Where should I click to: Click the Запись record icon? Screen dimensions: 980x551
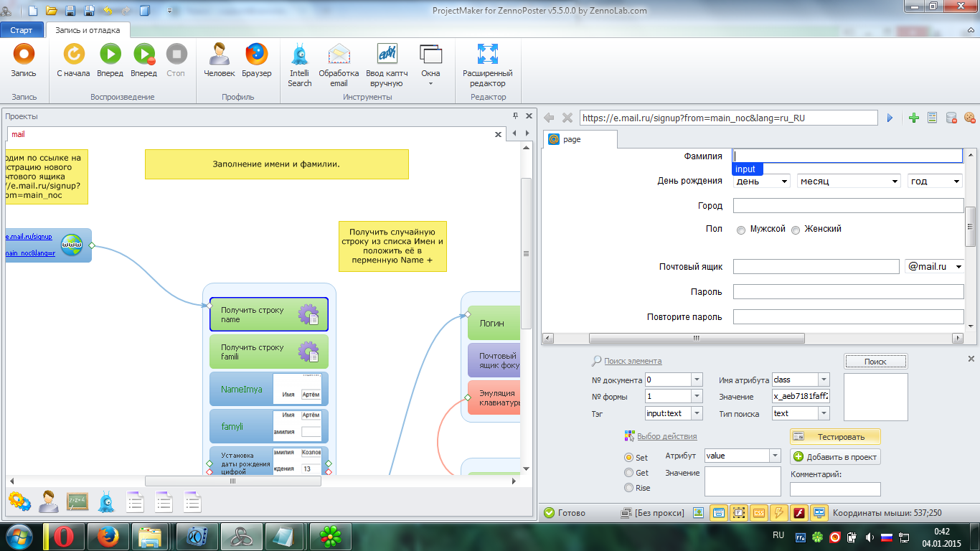(x=24, y=55)
